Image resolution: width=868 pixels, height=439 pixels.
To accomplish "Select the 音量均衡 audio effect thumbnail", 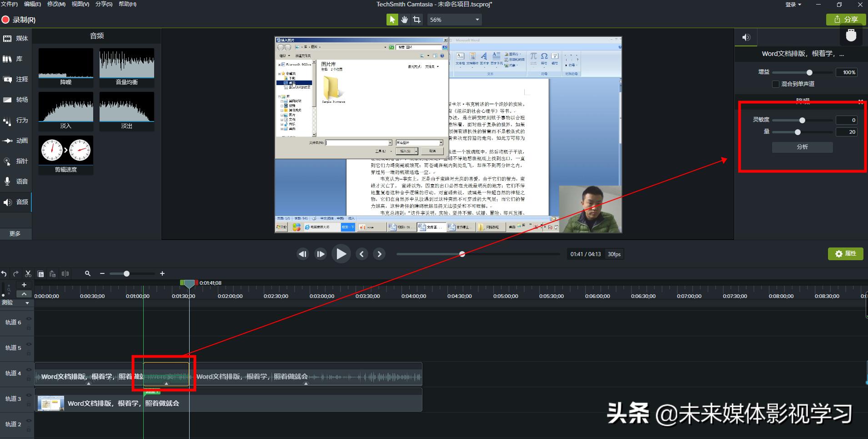I will [x=127, y=68].
